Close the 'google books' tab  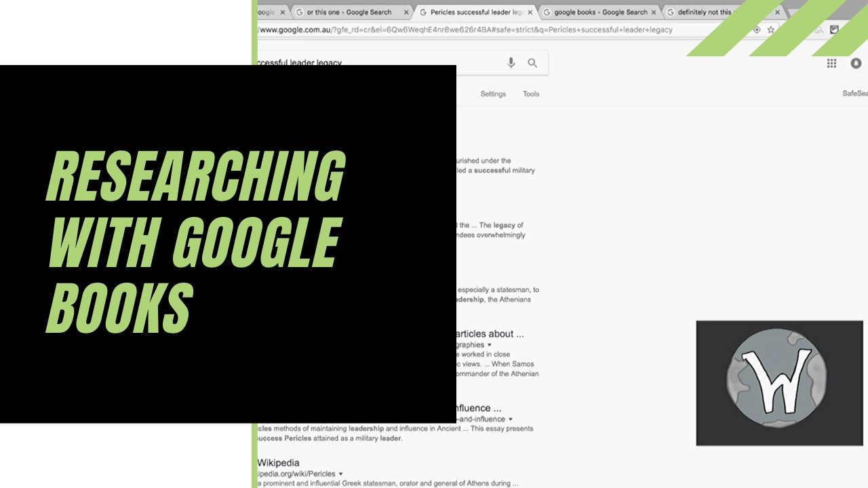tap(654, 12)
